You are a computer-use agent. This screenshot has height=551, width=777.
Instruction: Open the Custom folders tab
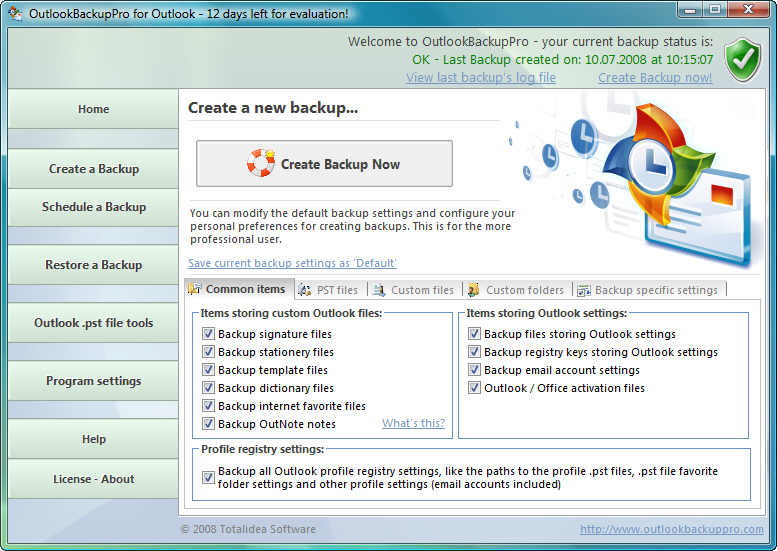pos(518,290)
